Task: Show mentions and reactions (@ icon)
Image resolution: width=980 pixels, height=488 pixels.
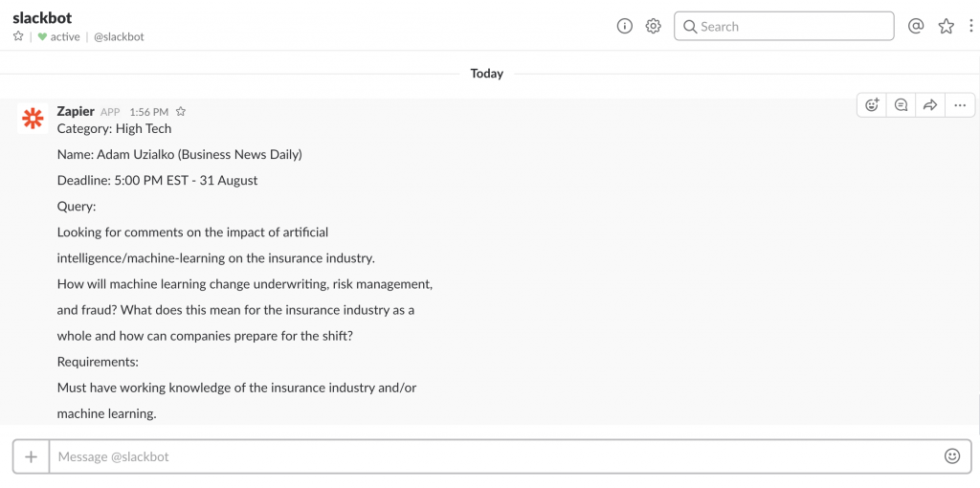Action: (916, 27)
